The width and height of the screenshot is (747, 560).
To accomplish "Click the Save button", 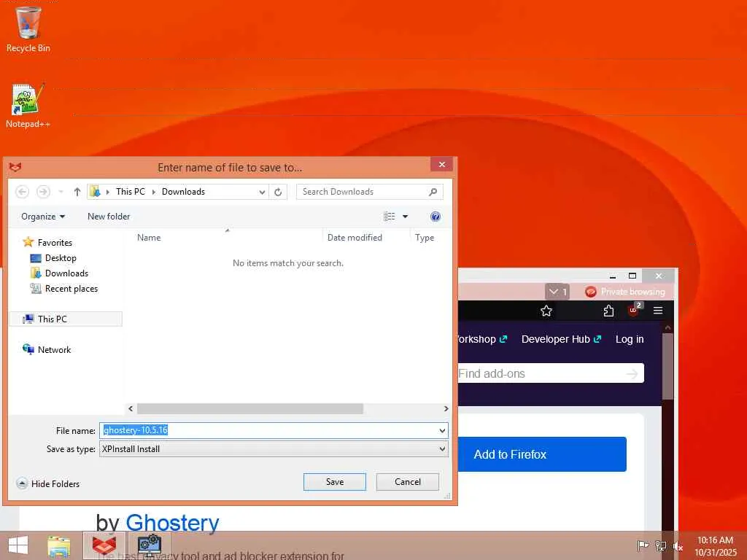I will click(335, 482).
